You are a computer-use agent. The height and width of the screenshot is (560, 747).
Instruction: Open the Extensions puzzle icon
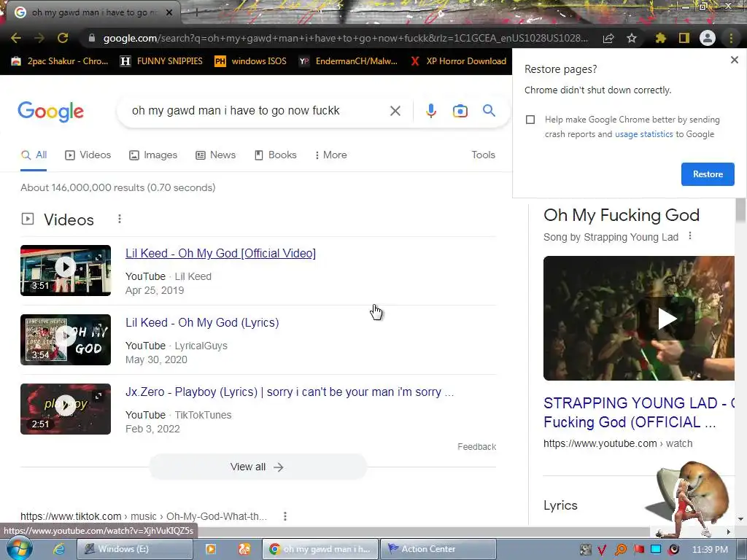point(660,38)
